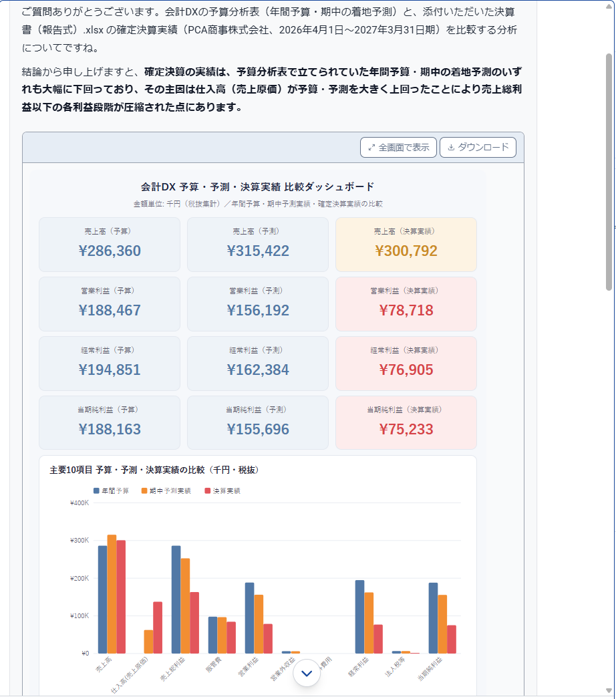Click the 営業利益(予測) value ¥156,192
Screen dimensions: 616x699
(258, 310)
